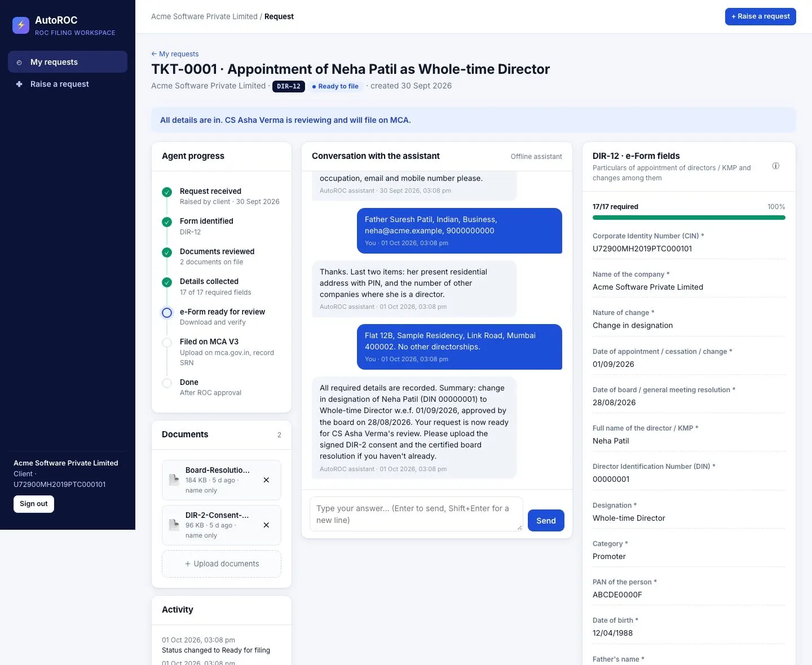Click the Board-Resolutio... file name
The image size is (812, 665).
pos(218,470)
